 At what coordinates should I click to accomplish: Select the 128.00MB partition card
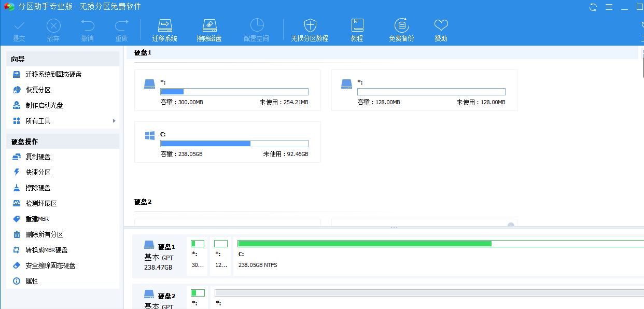(425, 90)
